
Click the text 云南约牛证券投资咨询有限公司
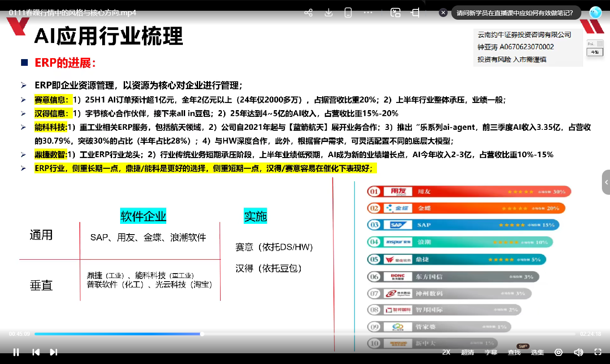pyautogui.click(x=524, y=34)
